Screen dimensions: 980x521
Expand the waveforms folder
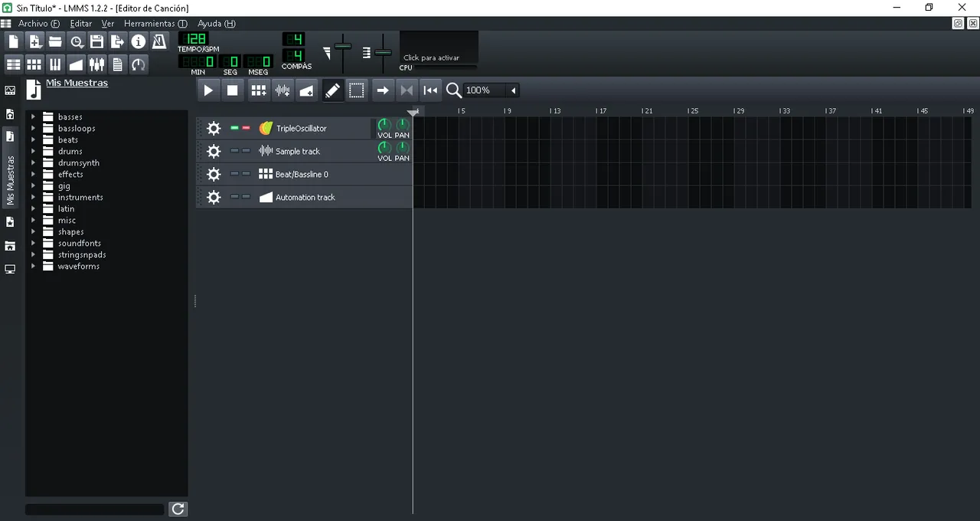point(33,267)
